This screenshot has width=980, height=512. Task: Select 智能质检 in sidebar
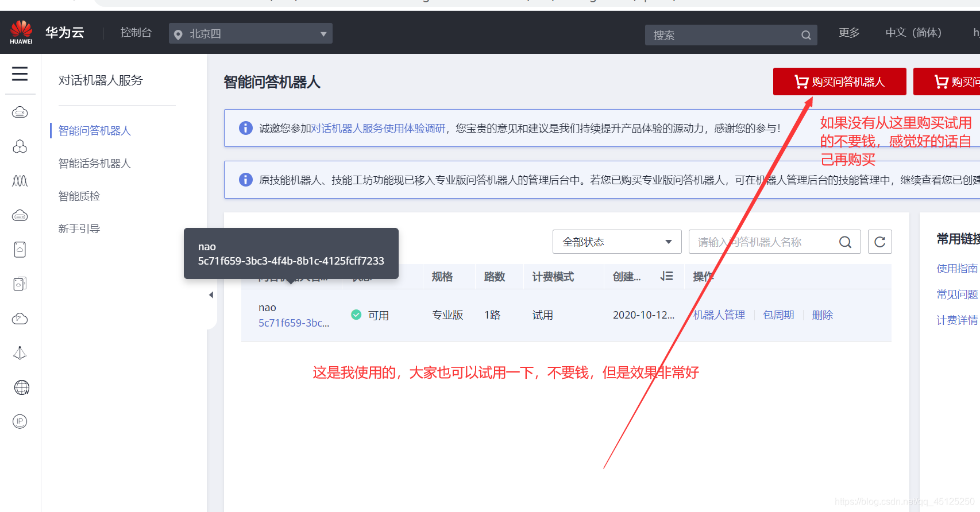(79, 196)
